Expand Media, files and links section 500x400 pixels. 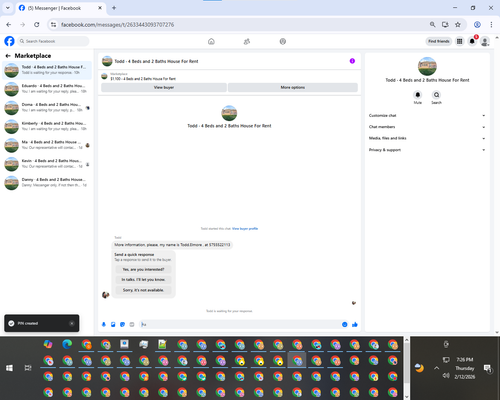427,138
